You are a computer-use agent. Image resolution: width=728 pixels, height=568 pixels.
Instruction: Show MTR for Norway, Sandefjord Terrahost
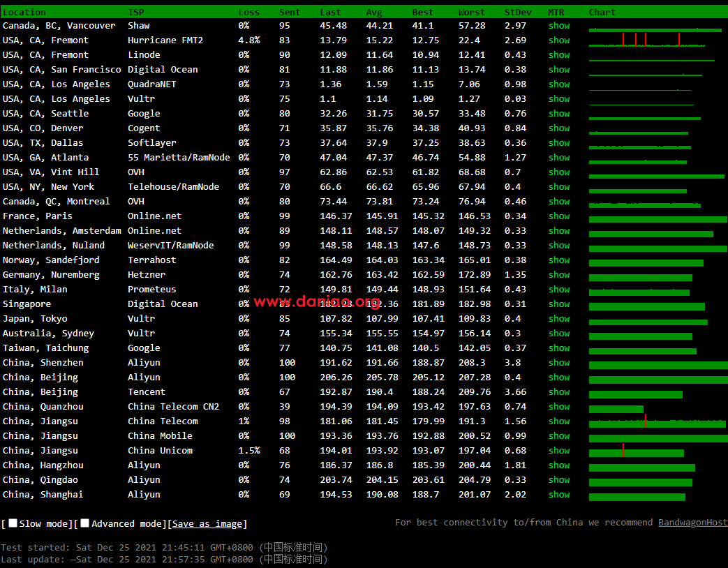coord(559,260)
